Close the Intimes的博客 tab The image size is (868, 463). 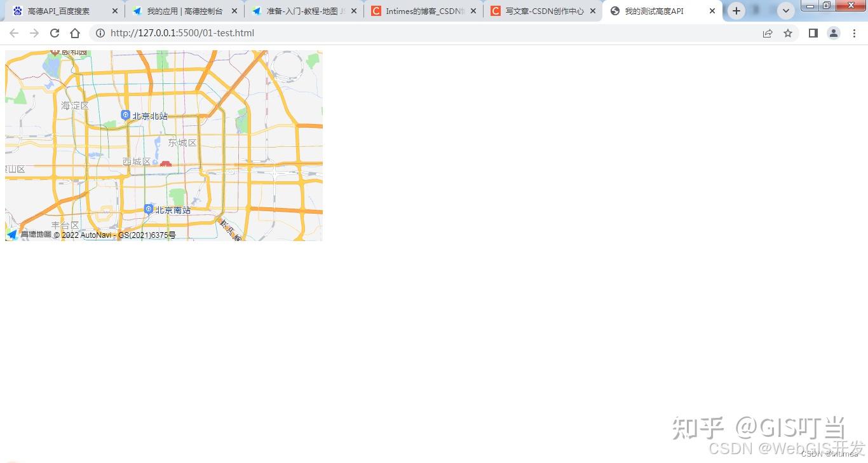(x=473, y=11)
